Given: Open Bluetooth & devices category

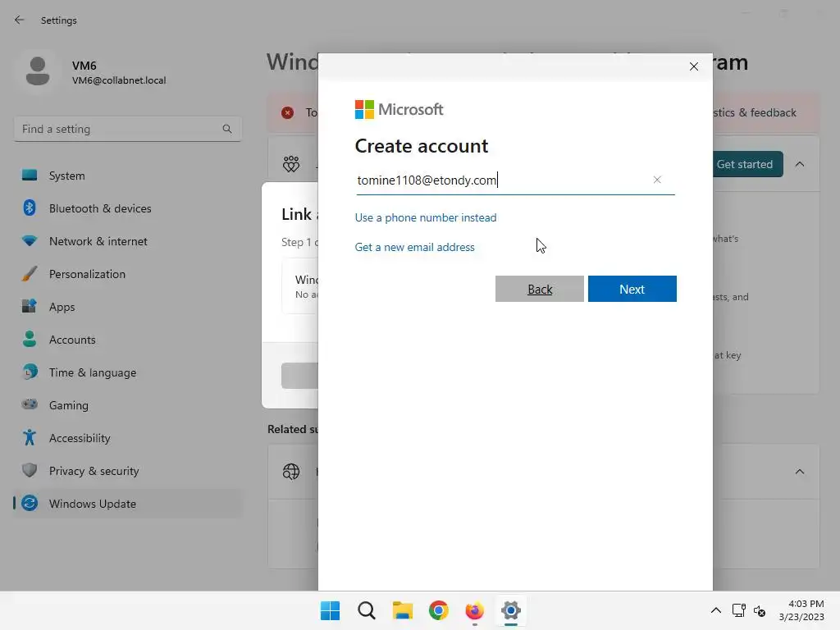Looking at the screenshot, I should pos(127,208).
